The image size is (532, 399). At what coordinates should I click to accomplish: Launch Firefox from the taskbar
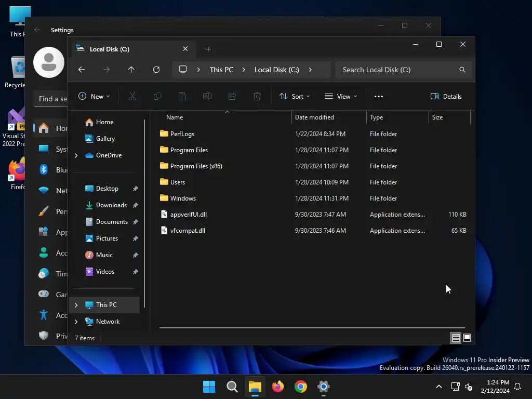pos(278,387)
